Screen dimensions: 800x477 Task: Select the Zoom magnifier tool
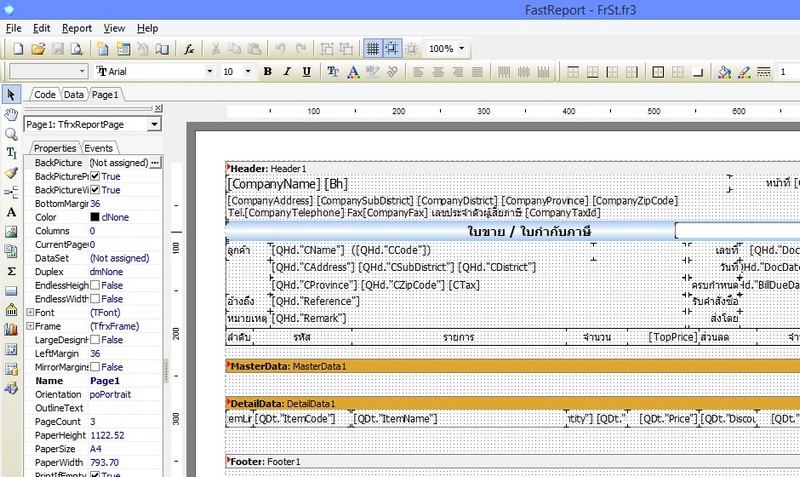pos(11,133)
